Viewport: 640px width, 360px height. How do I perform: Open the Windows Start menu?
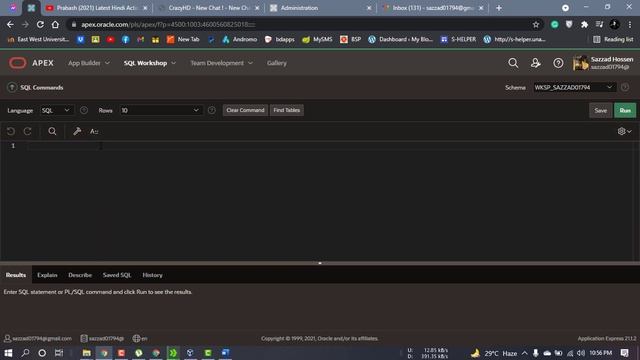point(8,353)
